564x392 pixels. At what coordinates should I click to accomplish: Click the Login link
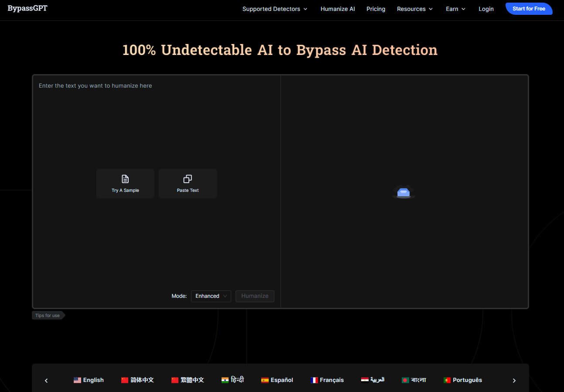(x=486, y=9)
